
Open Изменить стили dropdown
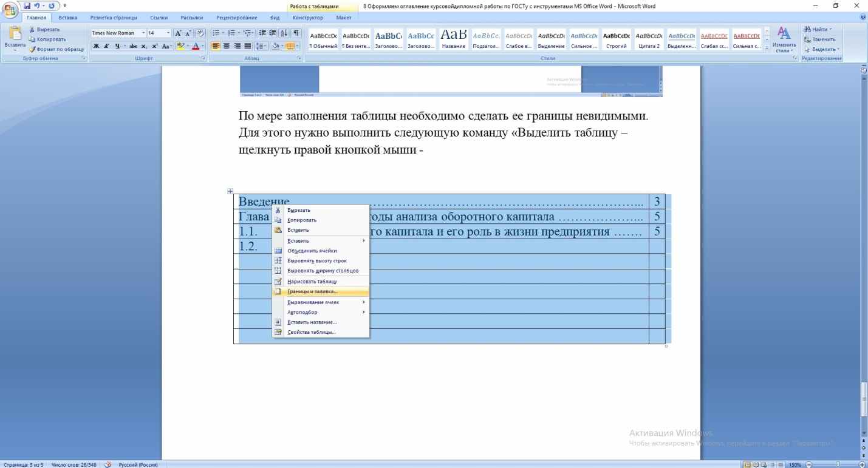pyautogui.click(x=785, y=39)
